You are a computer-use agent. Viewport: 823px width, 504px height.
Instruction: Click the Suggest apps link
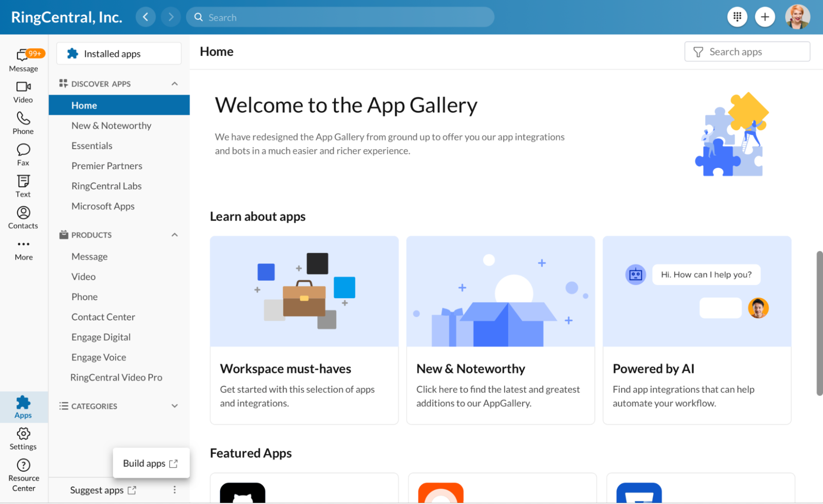click(x=103, y=489)
